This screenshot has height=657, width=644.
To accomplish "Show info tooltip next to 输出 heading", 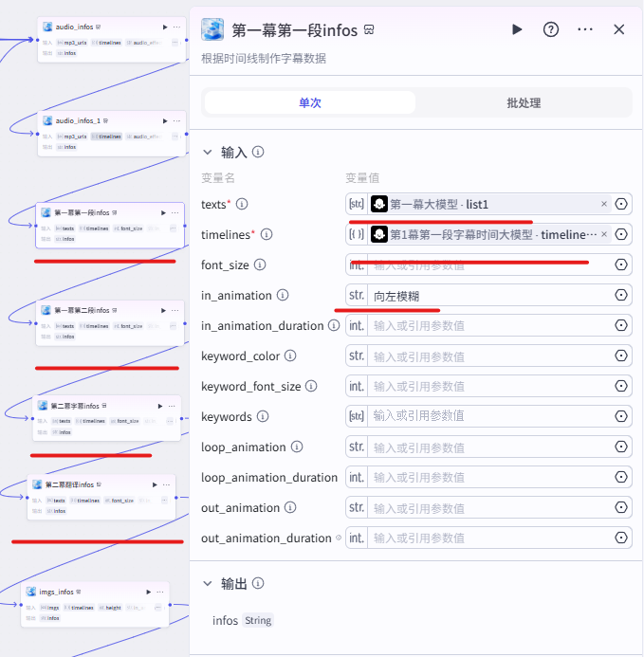I will [x=258, y=583].
